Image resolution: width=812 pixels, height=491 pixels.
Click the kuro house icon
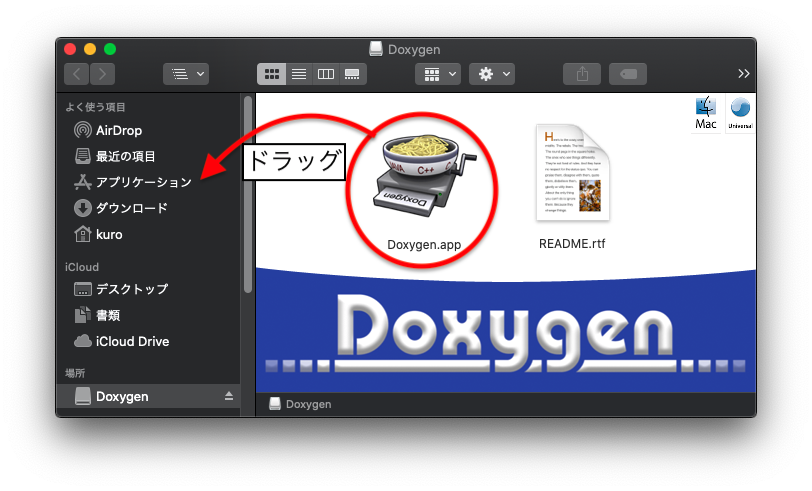coord(83,234)
